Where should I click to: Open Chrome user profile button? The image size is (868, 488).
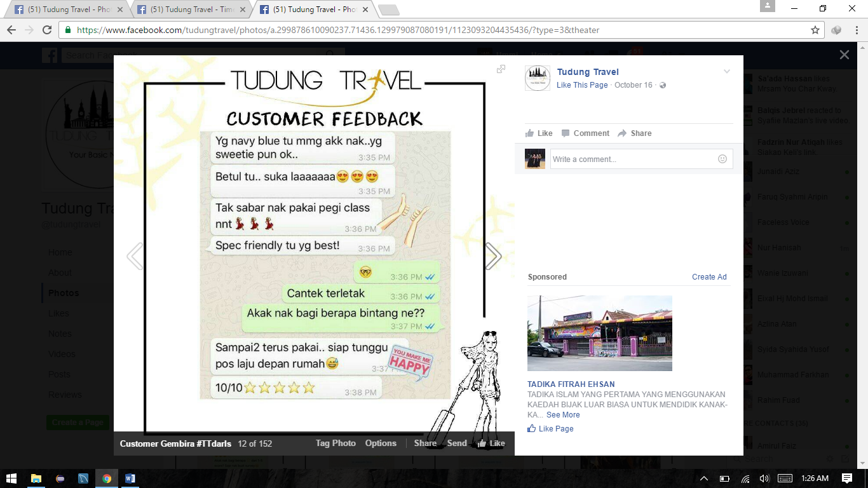pyautogui.click(x=768, y=6)
